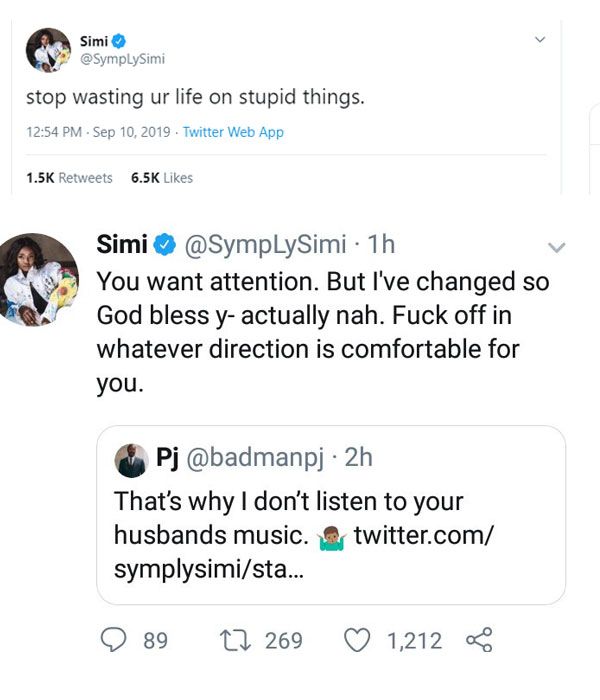
Task: Expand dropdown chevron on top tweet
Action: pyautogui.click(x=540, y=40)
